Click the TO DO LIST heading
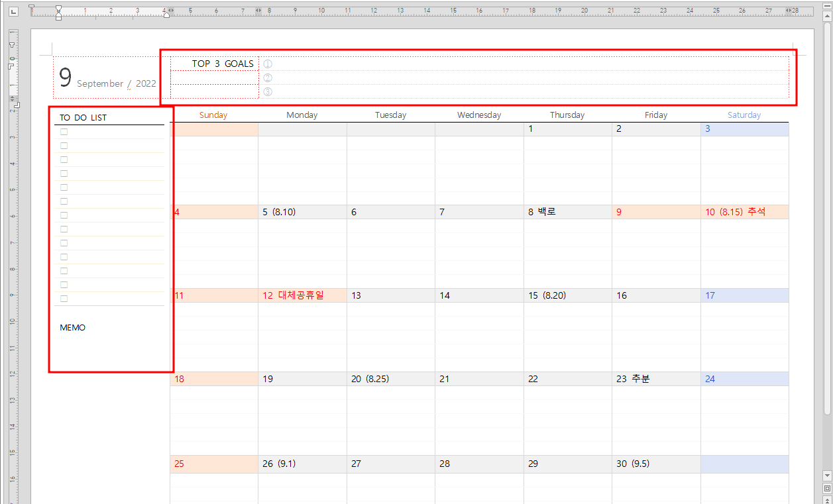 tap(83, 118)
